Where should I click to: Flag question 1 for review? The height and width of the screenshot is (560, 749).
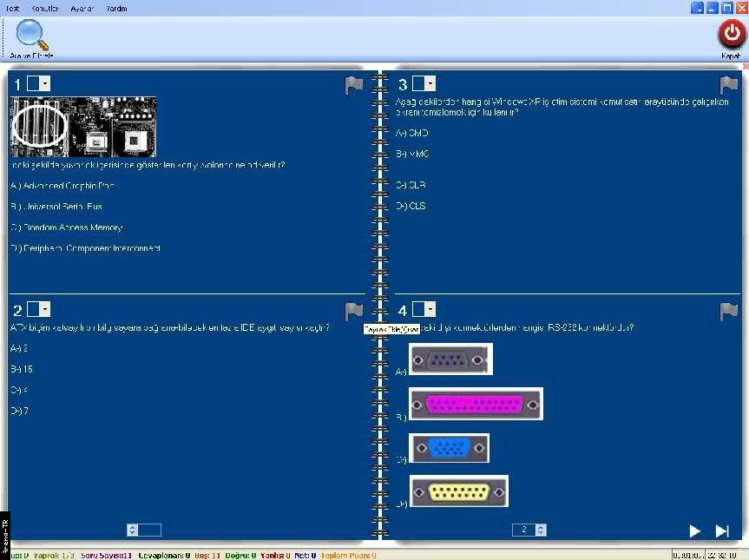point(354,85)
